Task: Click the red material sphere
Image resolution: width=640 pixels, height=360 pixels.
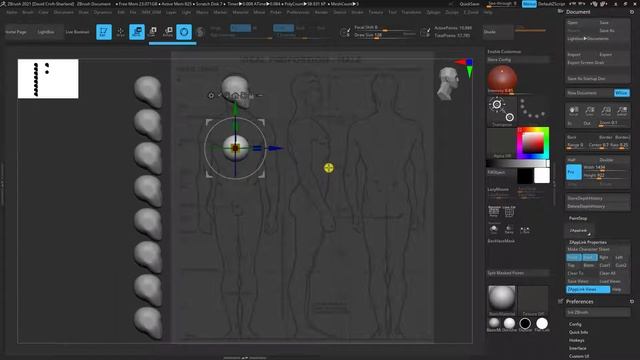Action: [502, 79]
